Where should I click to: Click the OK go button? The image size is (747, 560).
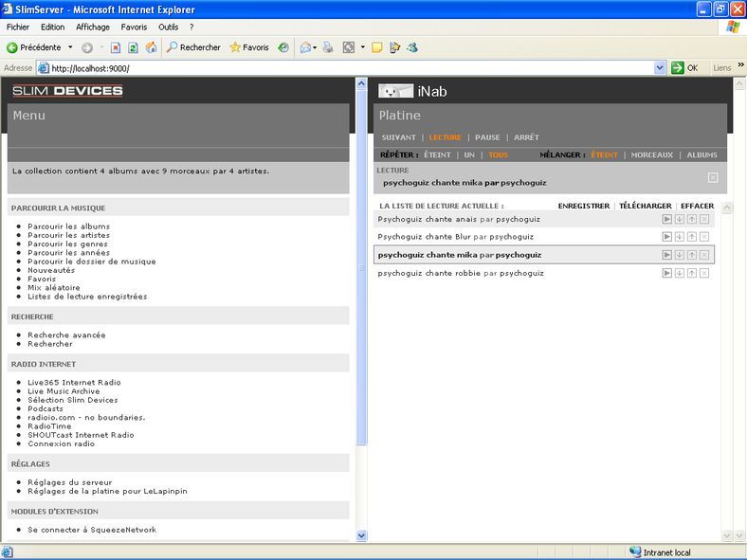(684, 68)
